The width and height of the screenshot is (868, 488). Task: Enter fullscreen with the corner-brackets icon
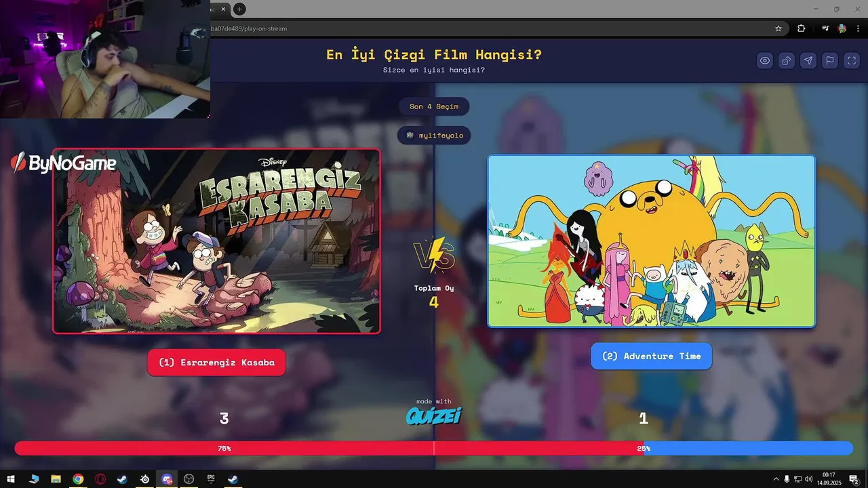pos(852,60)
